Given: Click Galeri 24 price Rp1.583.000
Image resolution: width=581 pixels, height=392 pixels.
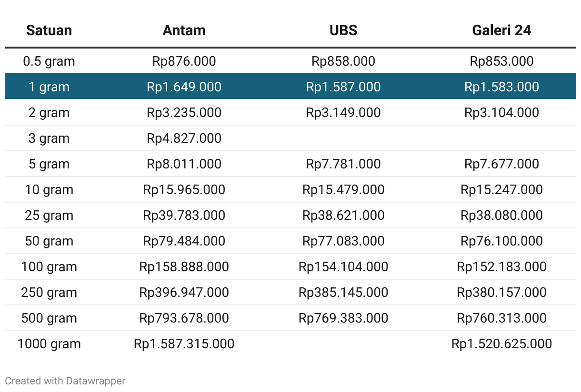Looking at the screenshot, I should pyautogui.click(x=501, y=87).
